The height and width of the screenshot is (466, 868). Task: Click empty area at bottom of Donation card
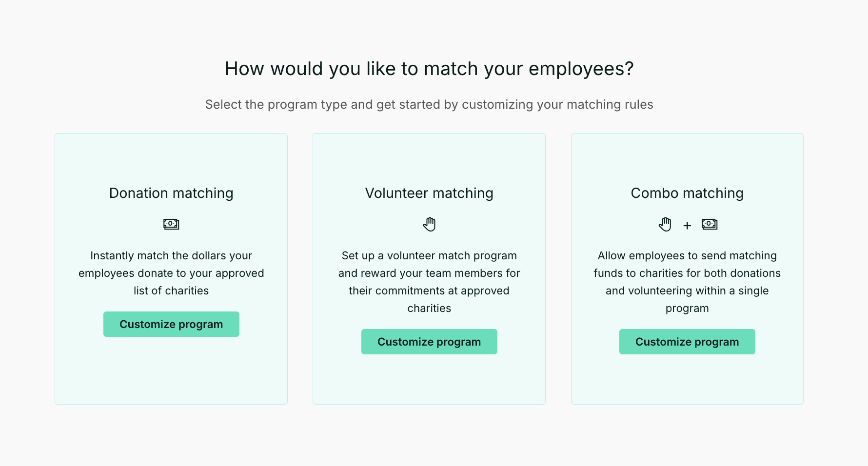(171, 375)
